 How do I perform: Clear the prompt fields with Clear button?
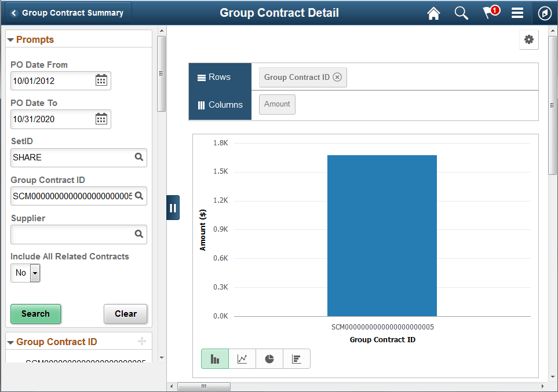tap(125, 314)
